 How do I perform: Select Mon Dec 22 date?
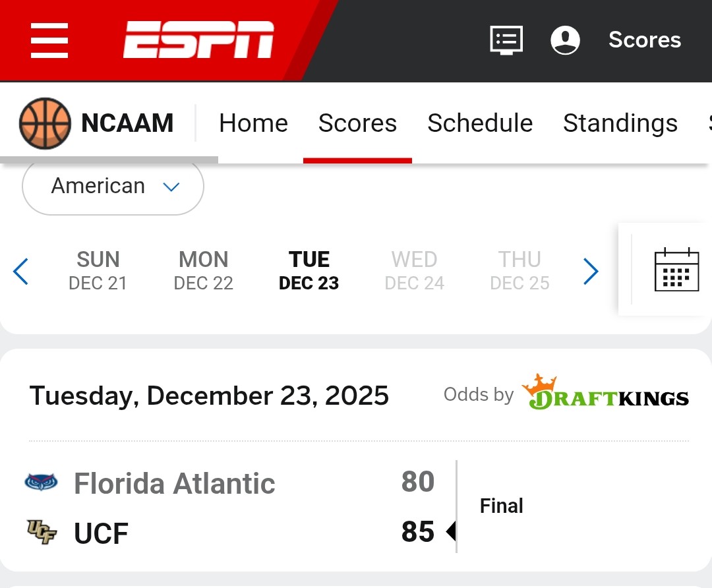point(203,270)
